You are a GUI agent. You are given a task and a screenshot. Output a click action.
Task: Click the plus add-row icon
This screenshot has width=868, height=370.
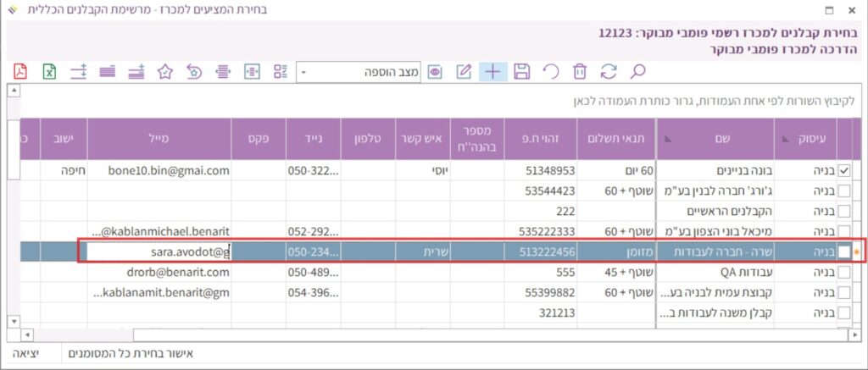[492, 71]
